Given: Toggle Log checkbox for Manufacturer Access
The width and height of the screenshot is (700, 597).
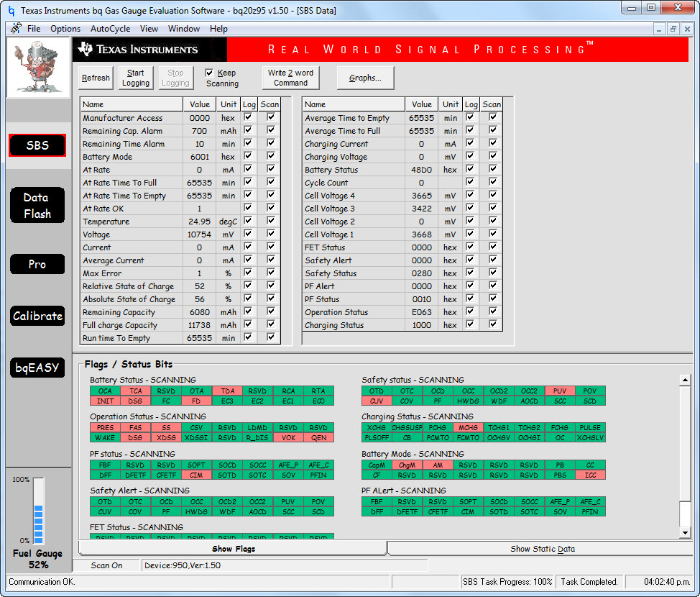Looking at the screenshot, I should (x=248, y=117).
